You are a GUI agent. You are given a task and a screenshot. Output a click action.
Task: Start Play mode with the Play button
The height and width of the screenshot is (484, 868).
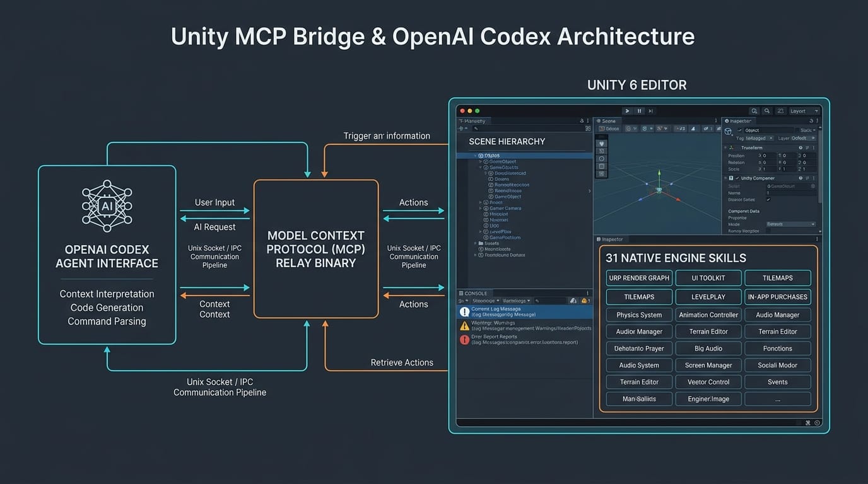[x=628, y=111]
